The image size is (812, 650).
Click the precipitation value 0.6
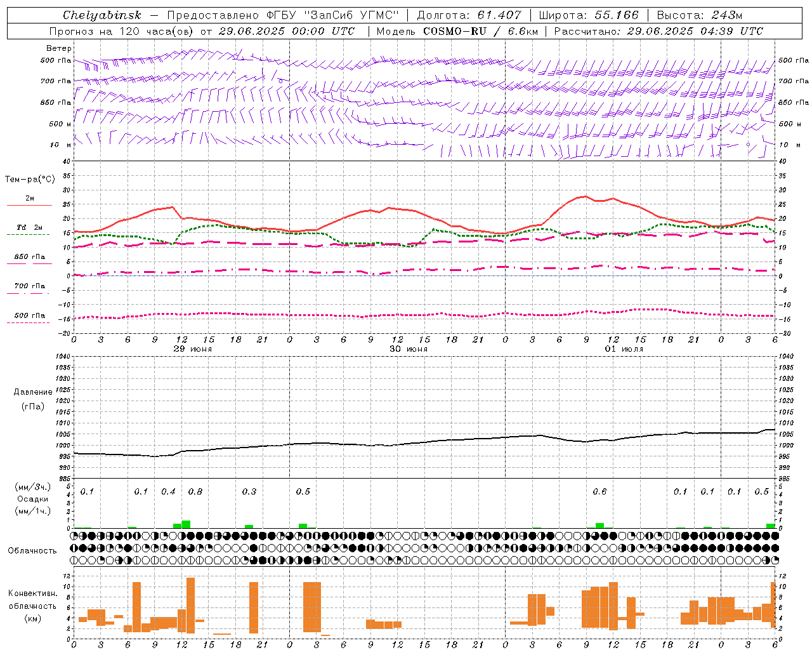click(x=599, y=492)
